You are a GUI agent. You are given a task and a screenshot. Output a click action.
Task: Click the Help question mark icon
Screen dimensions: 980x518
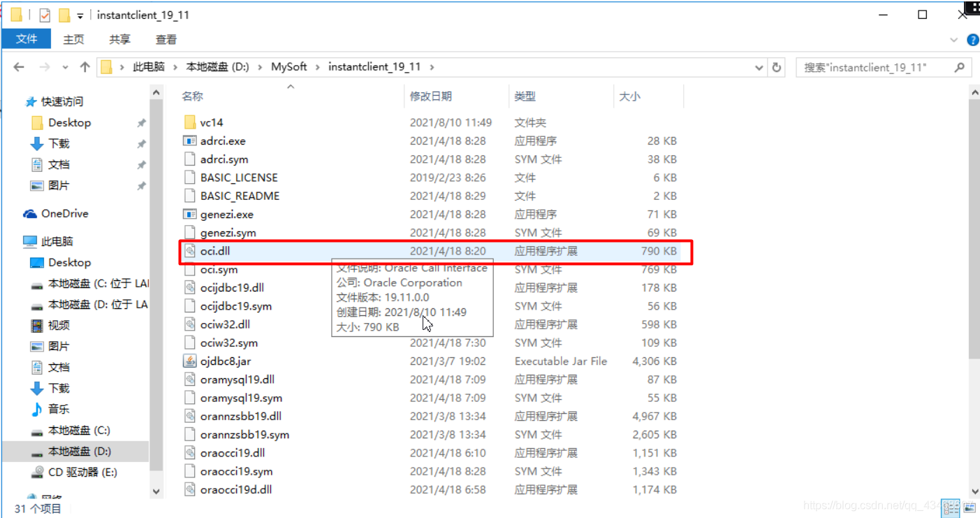pyautogui.click(x=972, y=39)
